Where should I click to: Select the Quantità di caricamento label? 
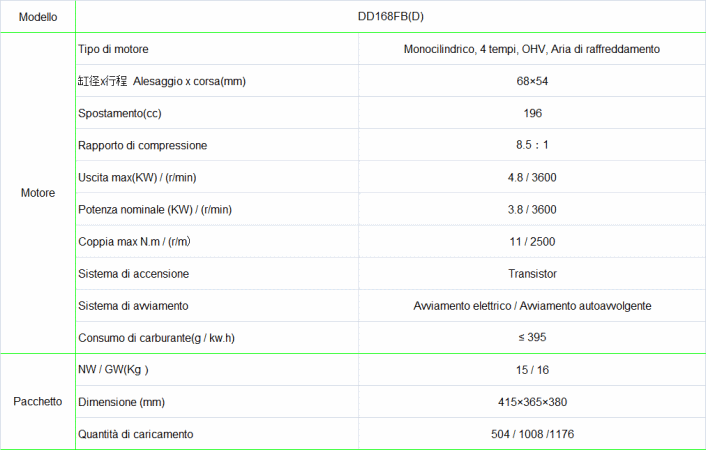pos(135,433)
